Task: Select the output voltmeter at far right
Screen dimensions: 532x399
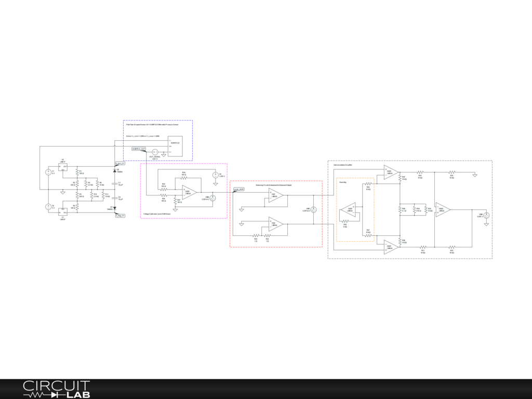Action: (x=487, y=215)
